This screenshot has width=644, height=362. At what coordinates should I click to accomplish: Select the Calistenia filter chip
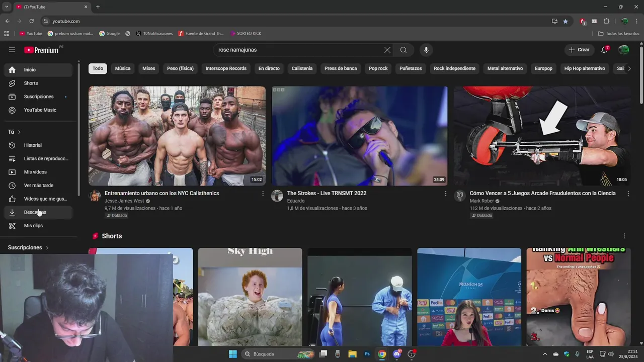(x=302, y=68)
